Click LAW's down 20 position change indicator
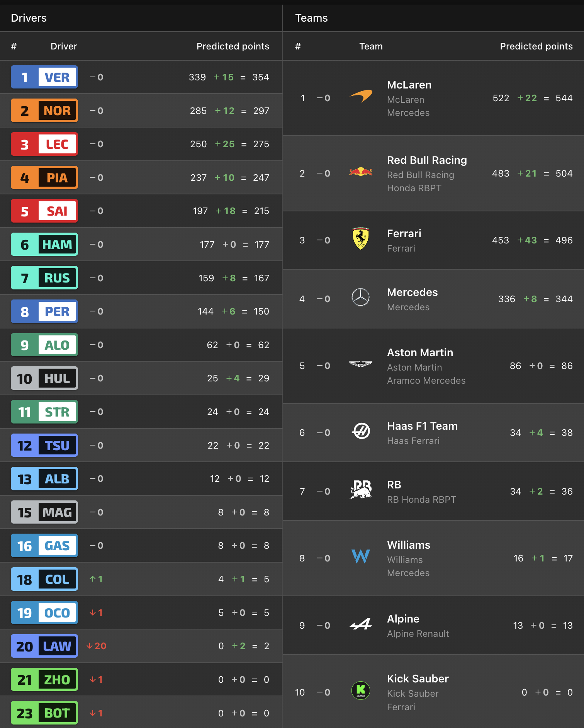 point(97,646)
